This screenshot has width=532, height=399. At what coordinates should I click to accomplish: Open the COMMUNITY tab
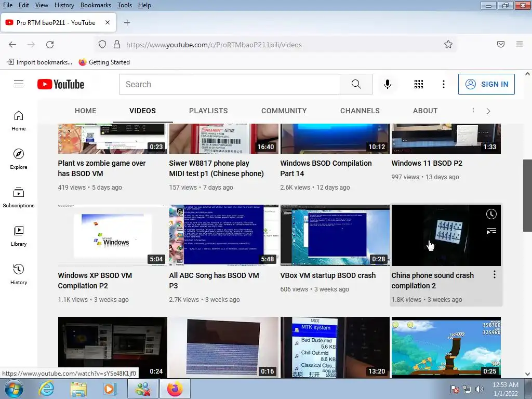tap(284, 111)
